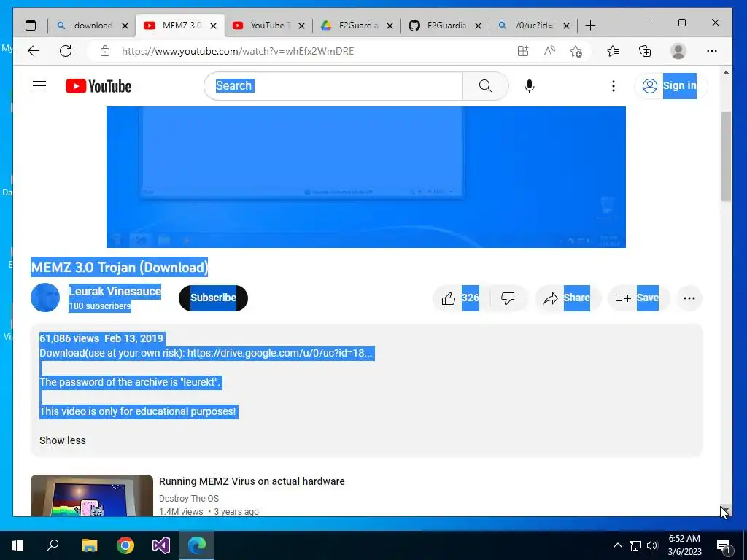Viewport: 747px width, 560px height.
Task: Open the Leurak Vinesauce channel name
Action: [115, 291]
